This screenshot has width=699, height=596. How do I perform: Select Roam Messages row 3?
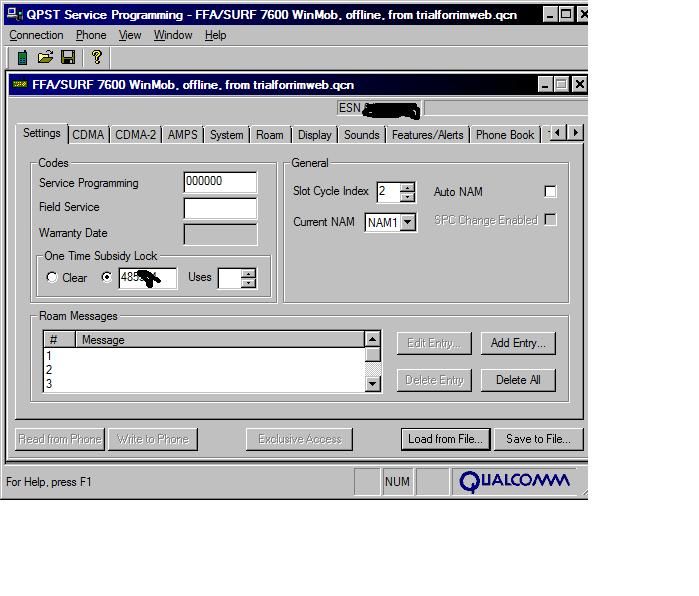[x=204, y=384]
